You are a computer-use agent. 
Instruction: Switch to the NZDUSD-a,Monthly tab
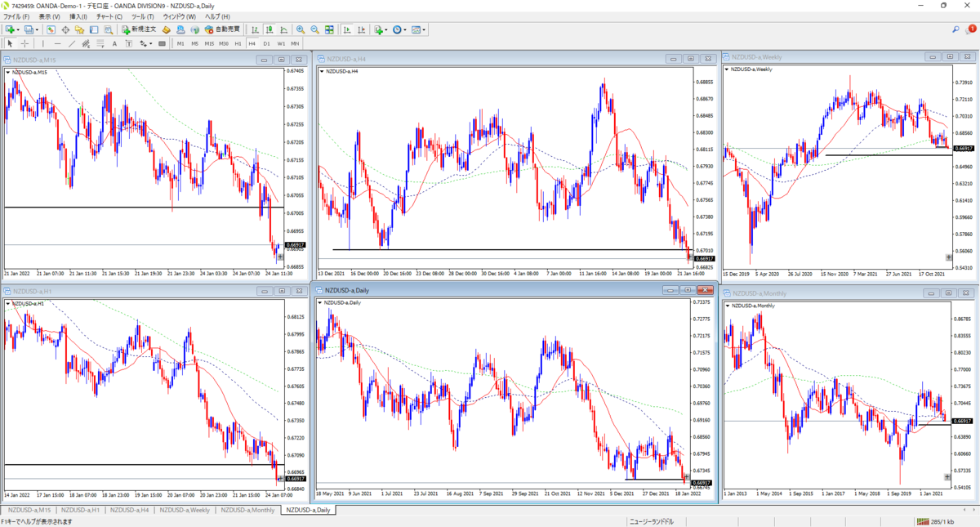[x=247, y=510]
